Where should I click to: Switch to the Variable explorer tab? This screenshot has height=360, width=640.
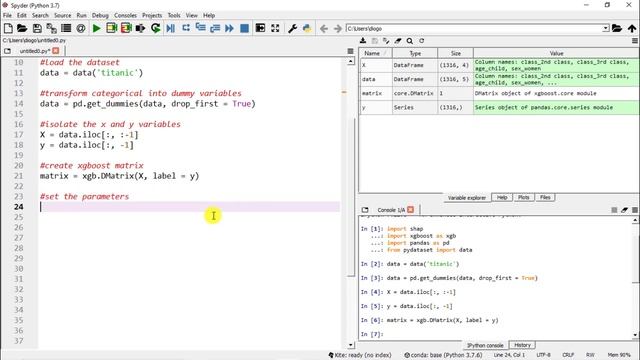click(x=467, y=198)
